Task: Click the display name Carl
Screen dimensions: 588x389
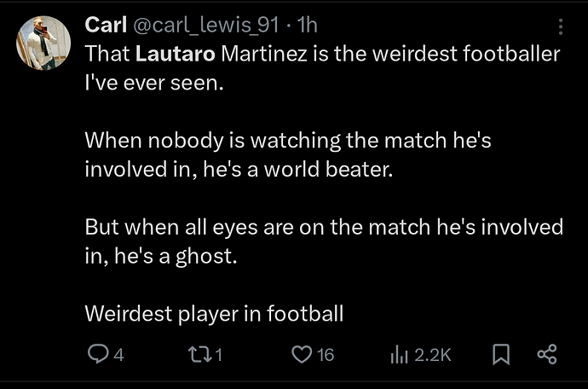Action: pyautogui.click(x=106, y=25)
